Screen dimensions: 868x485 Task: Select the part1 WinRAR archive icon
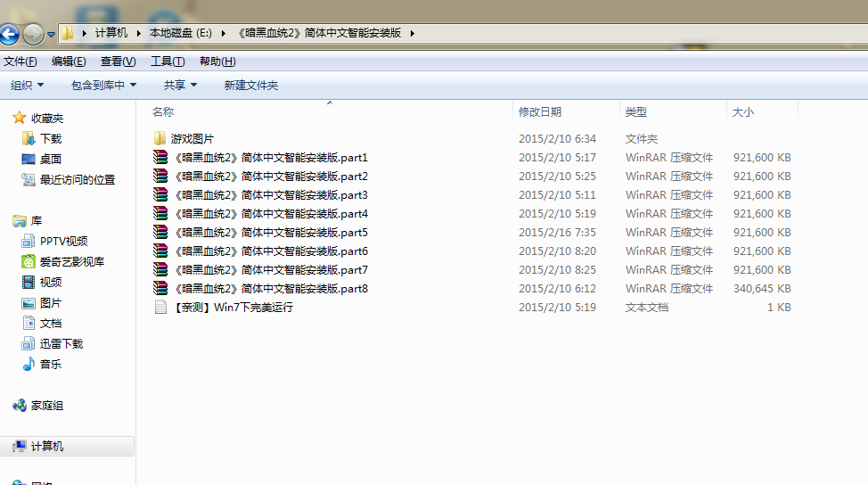click(160, 157)
